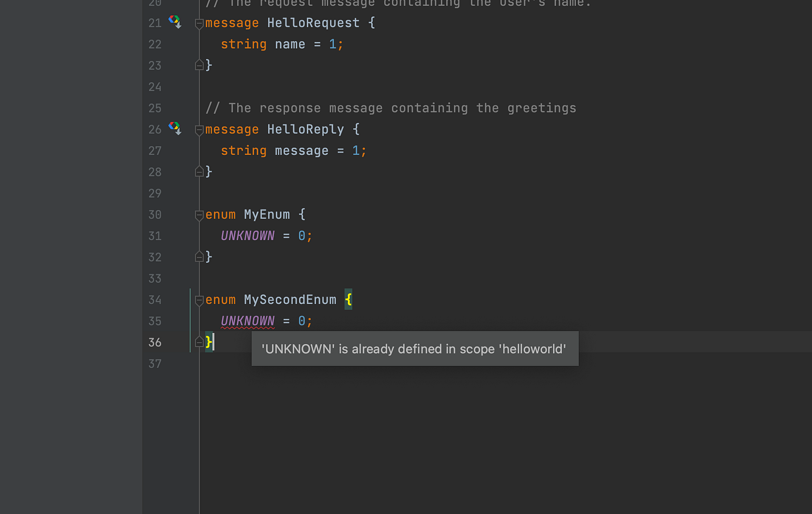
Task: Click the 'string' keyword on line 27
Action: point(244,151)
